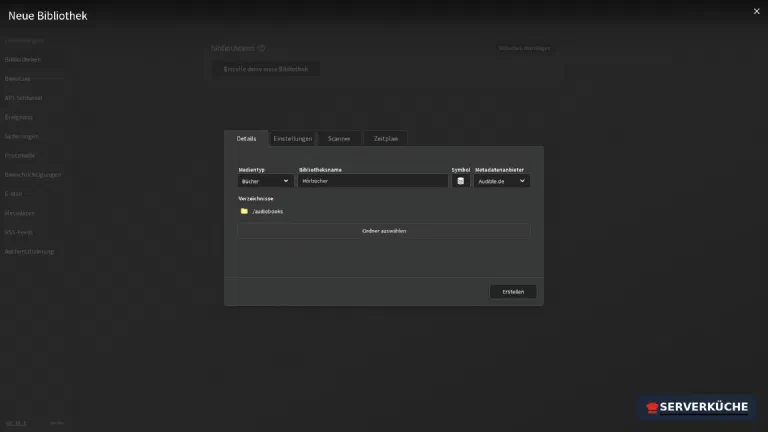Image resolution: width=768 pixels, height=432 pixels.
Task: Open the Einstellungen tab
Action: click(292, 139)
